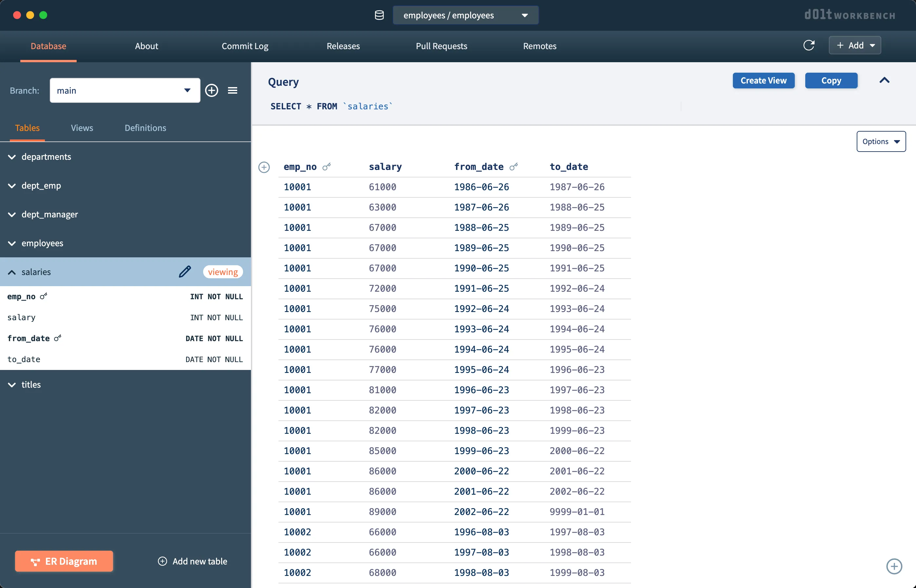Click the circular plus icon at bottom right
This screenshot has width=916, height=588.
coord(894,566)
